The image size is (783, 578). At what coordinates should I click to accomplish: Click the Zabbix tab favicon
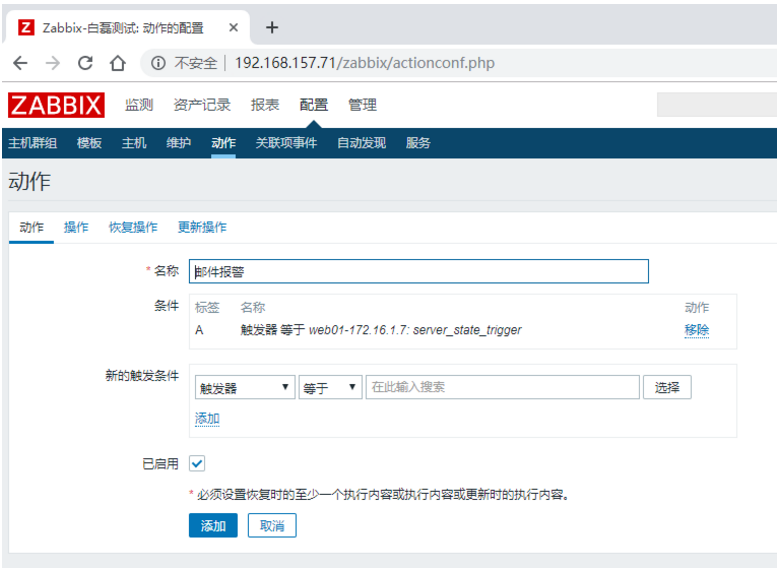[x=26, y=27]
